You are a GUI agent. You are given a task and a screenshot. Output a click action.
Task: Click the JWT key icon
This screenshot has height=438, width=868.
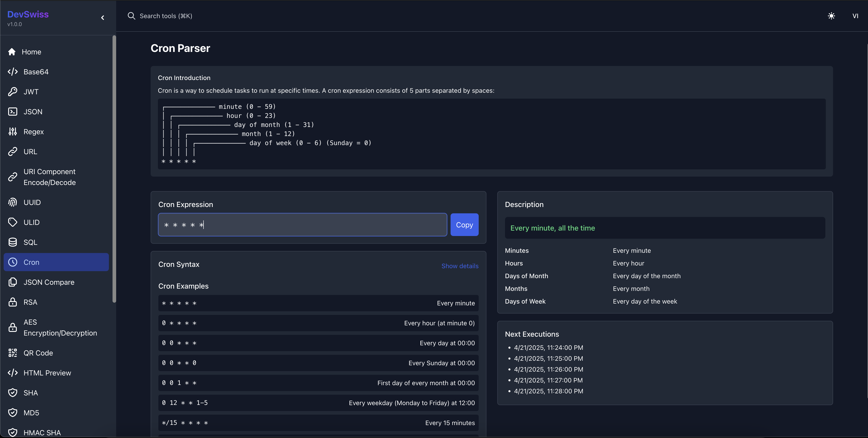[x=12, y=92]
